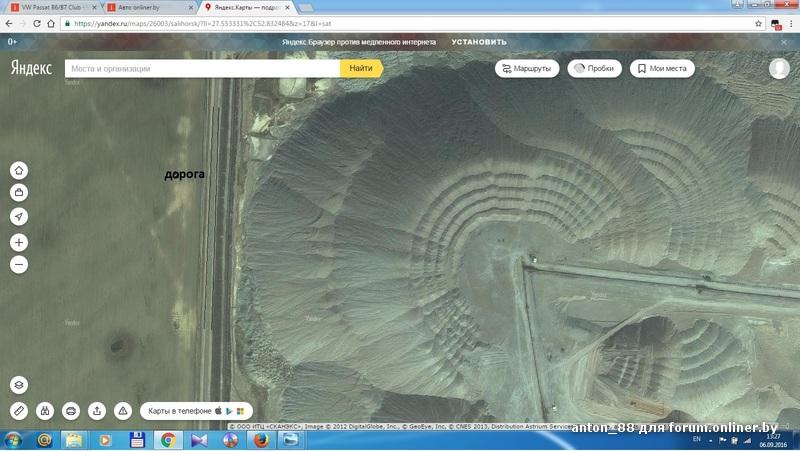Switch to VW Passat B6/B7 Club tab
Viewport: 800px width, 451px height.
[x=53, y=7]
